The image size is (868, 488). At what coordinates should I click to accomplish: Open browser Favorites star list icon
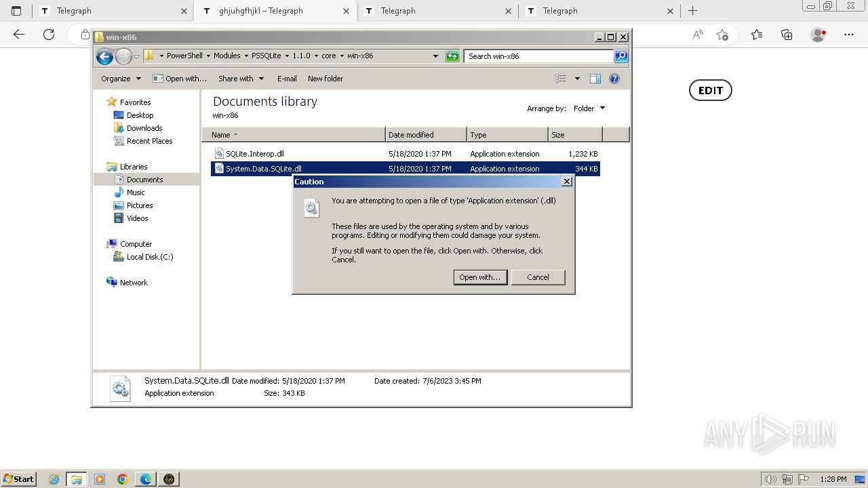pos(757,35)
